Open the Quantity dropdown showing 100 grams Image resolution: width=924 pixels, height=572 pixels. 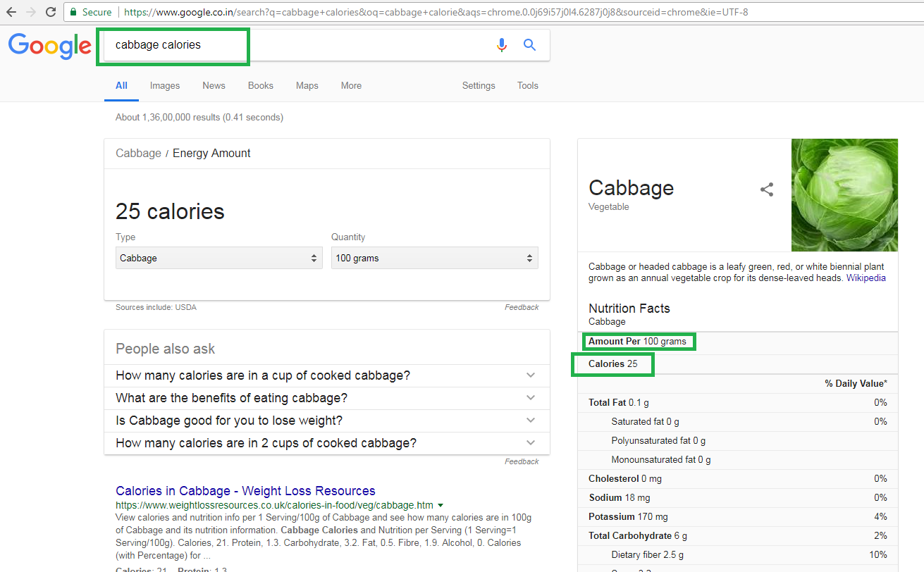[435, 258]
